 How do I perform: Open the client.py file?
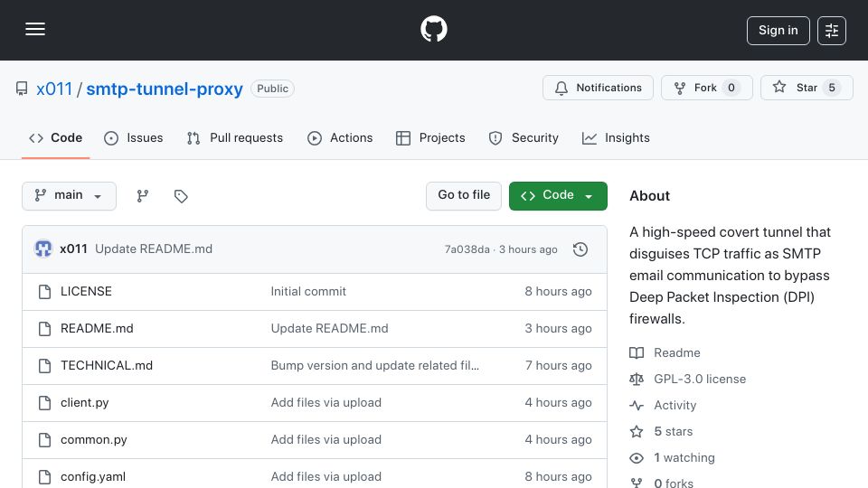(85, 403)
